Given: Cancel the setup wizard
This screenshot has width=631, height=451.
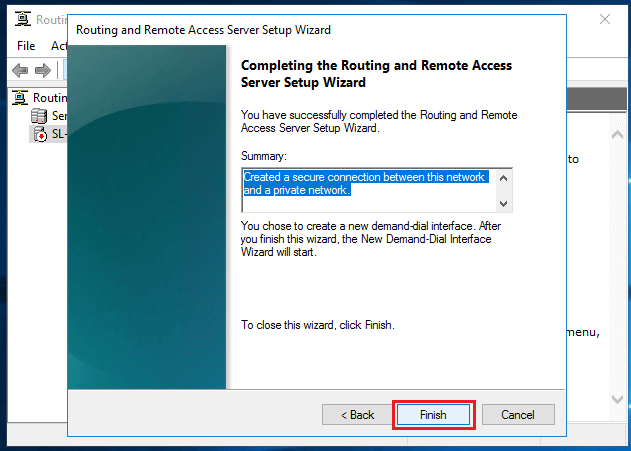Looking at the screenshot, I should point(518,414).
